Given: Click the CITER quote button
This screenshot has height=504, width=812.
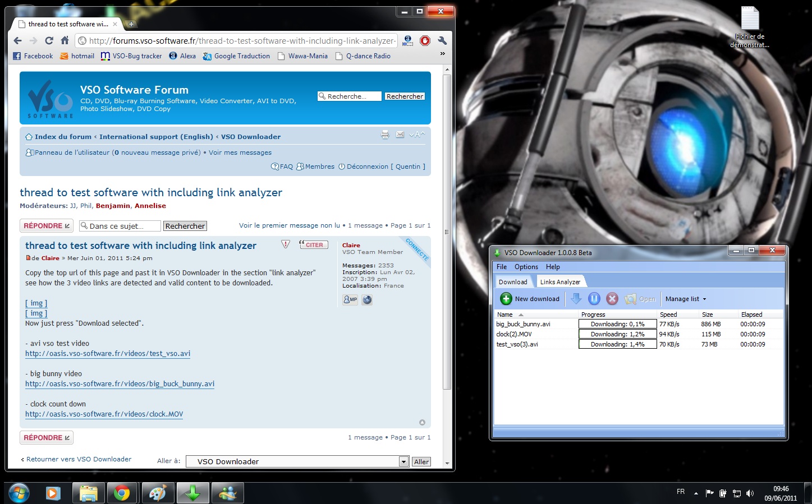Looking at the screenshot, I should pyautogui.click(x=314, y=244).
